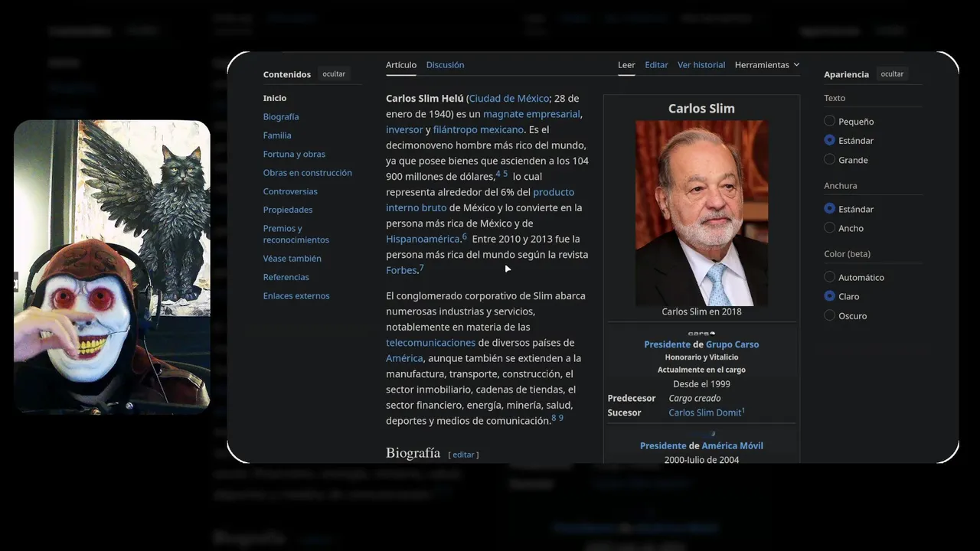Choose Oscuro color mode
This screenshot has height=551, width=980.
(829, 315)
